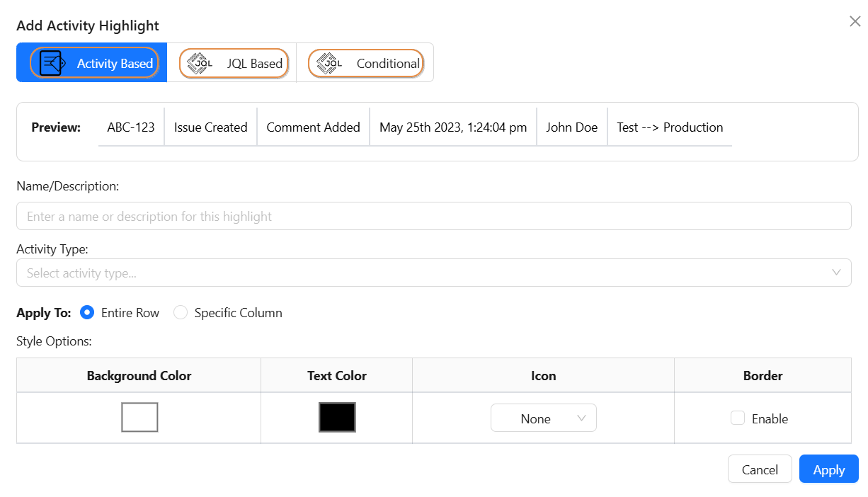Click the Cancel button
The image size is (868, 497).
point(759,469)
